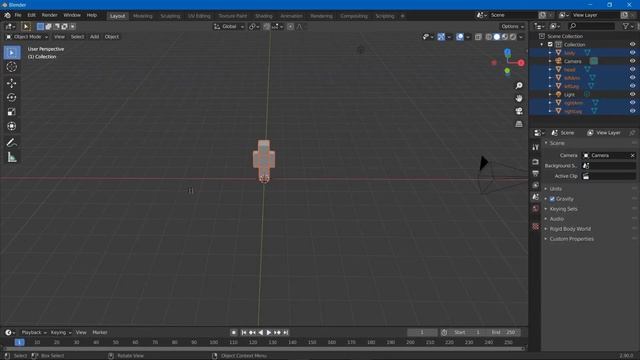Click the End frame field
The height and width of the screenshot is (360, 640).
click(503, 333)
